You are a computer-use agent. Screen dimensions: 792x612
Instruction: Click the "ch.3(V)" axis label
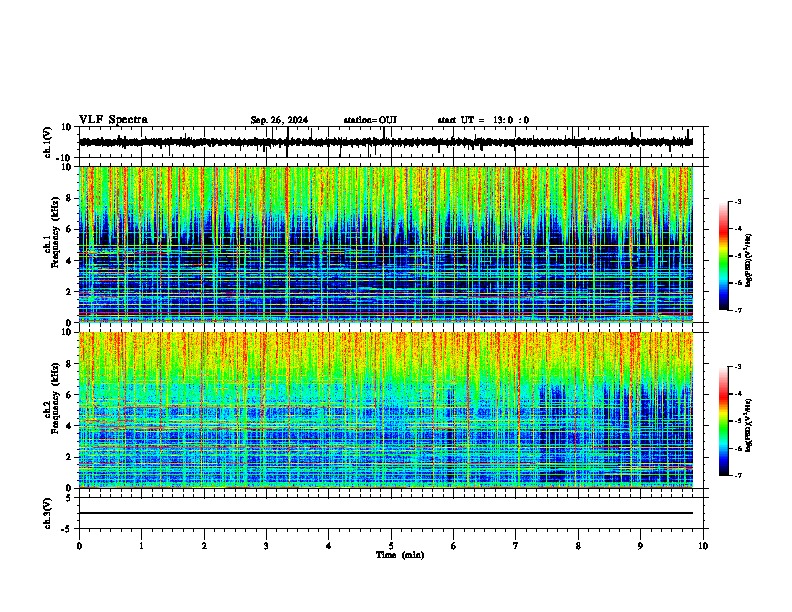[48, 514]
